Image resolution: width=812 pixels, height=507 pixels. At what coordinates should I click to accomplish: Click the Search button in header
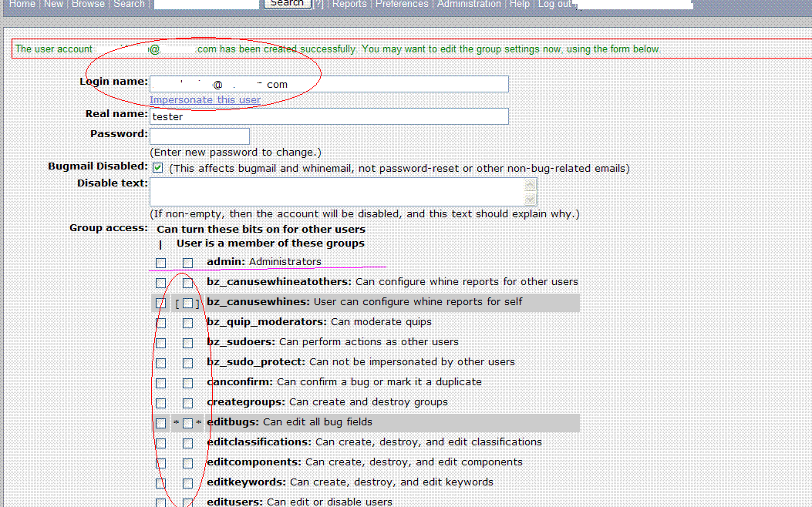pyautogui.click(x=288, y=4)
